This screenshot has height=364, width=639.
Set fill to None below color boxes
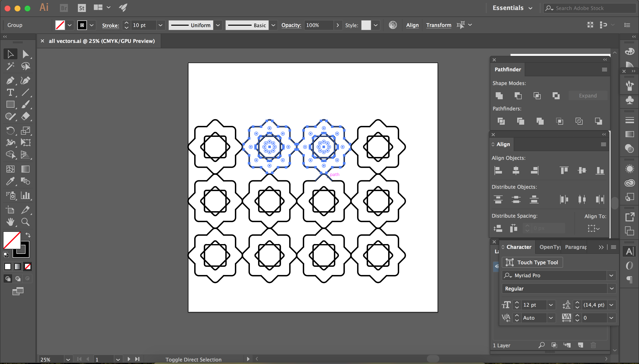(27, 267)
